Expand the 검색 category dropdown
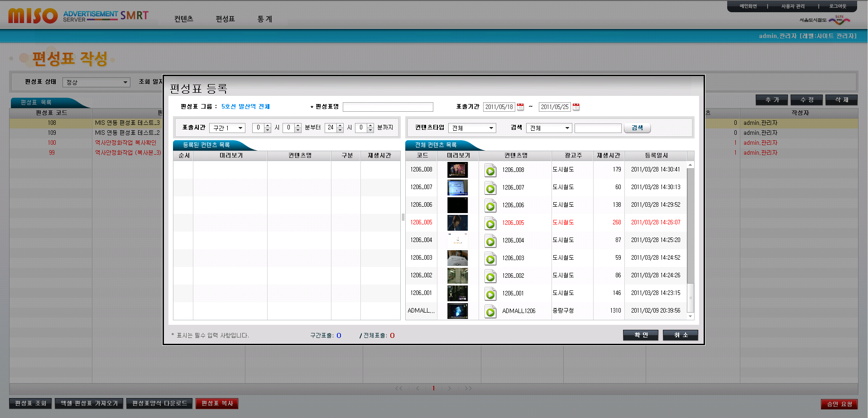 pos(549,128)
